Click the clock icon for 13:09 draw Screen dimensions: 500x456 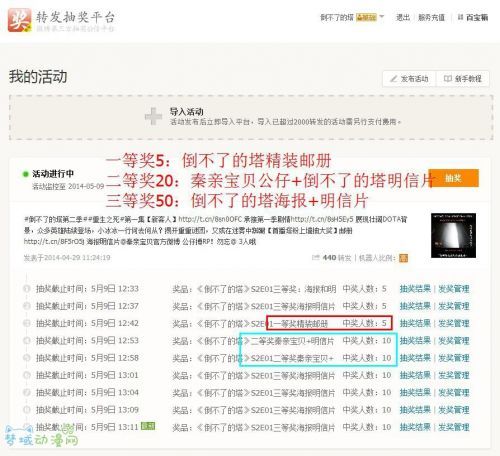pyautogui.click(x=27, y=410)
